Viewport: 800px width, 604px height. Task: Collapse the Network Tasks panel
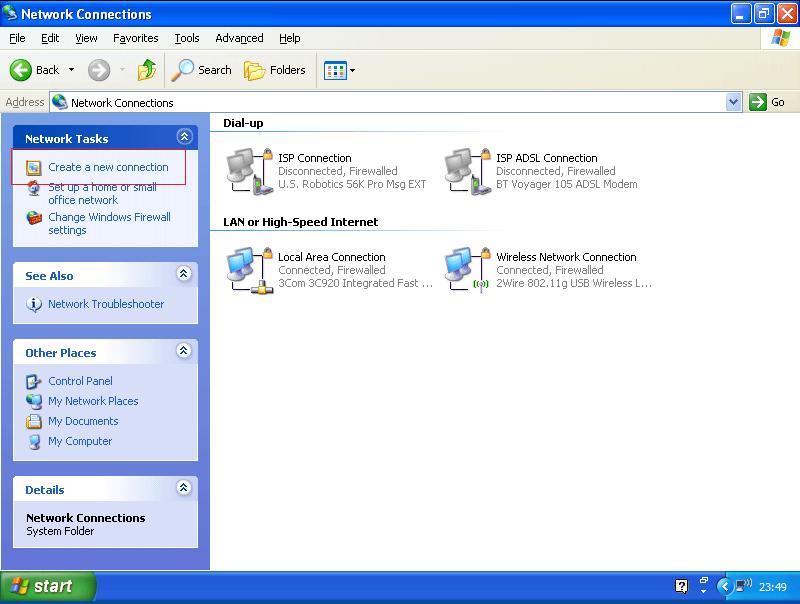(x=184, y=136)
